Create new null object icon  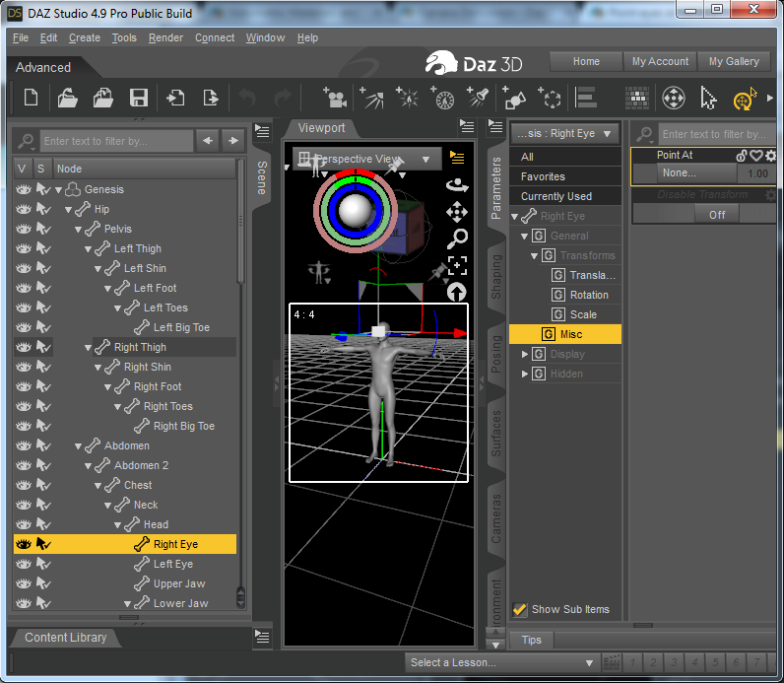point(550,98)
